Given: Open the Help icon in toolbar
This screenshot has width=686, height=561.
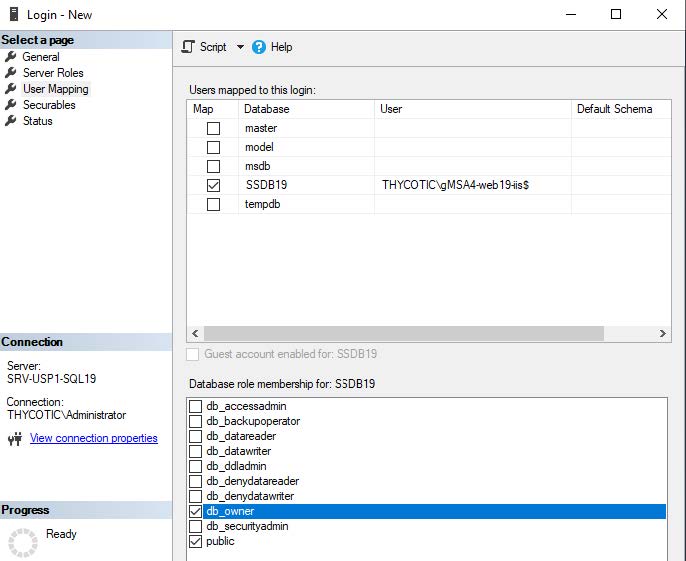Looking at the screenshot, I should click(x=259, y=47).
